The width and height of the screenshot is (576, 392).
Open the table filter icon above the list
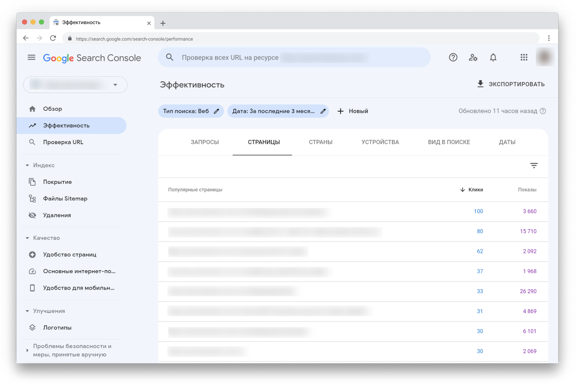pyautogui.click(x=534, y=165)
